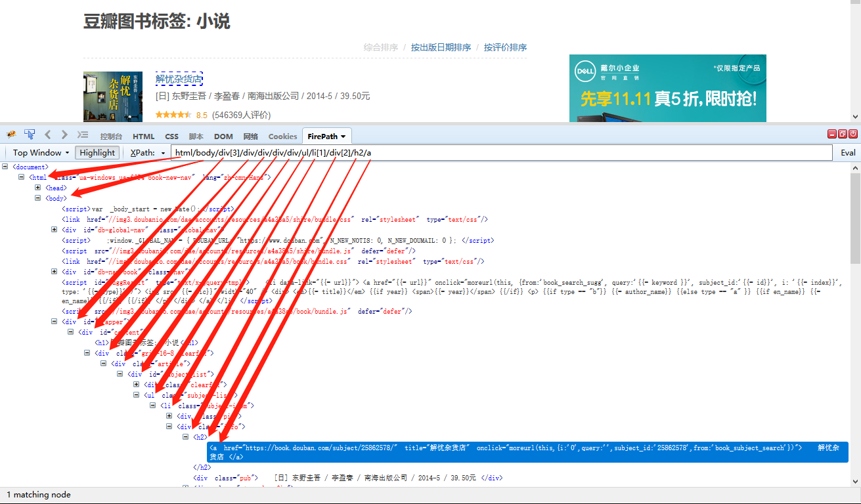The height and width of the screenshot is (504, 861).
Task: Click the '1 matching node' status text
Action: click(39, 494)
